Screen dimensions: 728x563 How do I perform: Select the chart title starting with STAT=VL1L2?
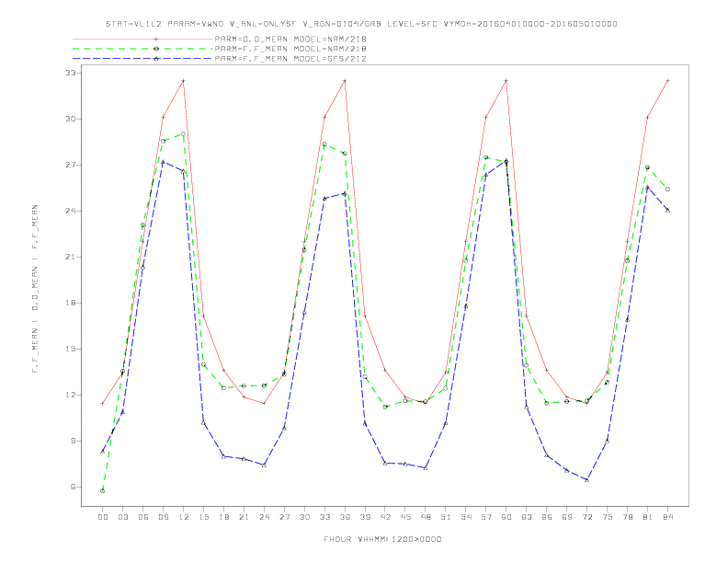(361, 24)
